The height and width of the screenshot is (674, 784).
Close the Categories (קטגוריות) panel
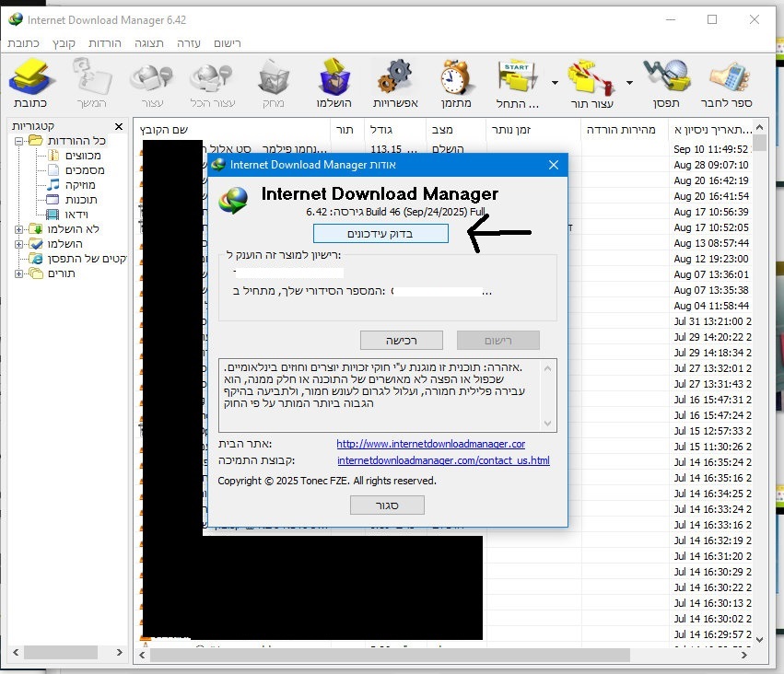click(119, 126)
